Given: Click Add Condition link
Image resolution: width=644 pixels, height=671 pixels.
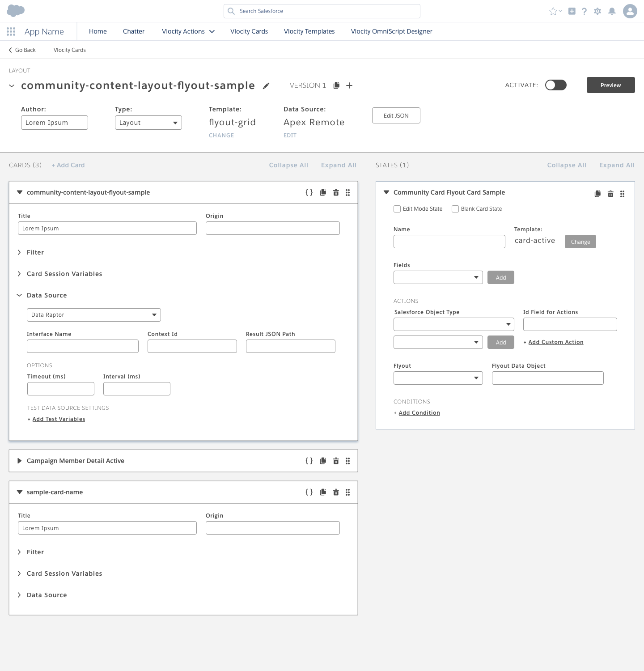Looking at the screenshot, I should 419,413.
